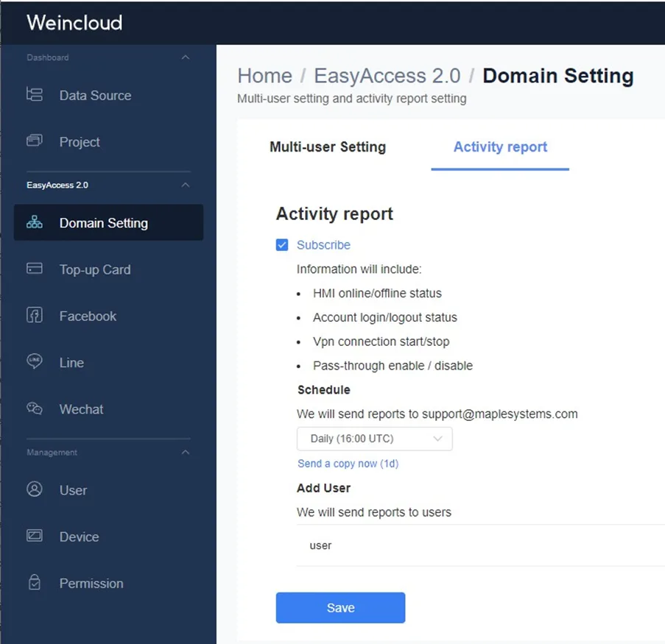
Task: Click the Domain Setting network icon
Action: pyautogui.click(x=35, y=222)
